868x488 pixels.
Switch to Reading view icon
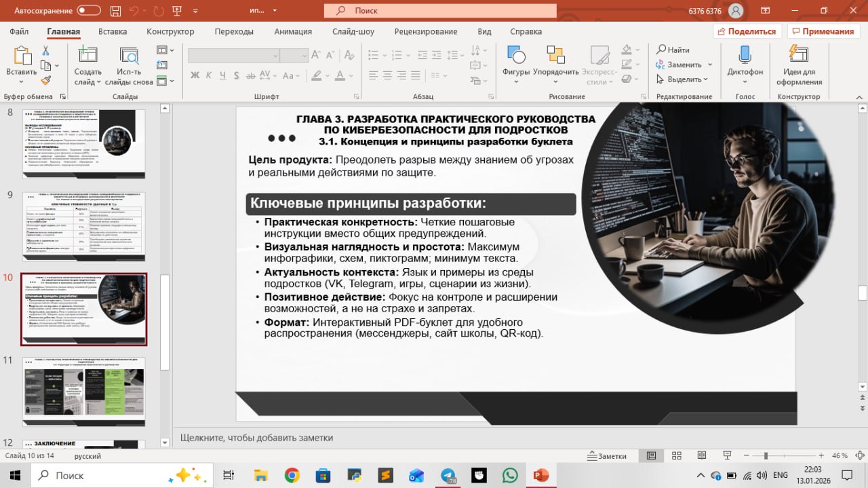click(x=701, y=455)
